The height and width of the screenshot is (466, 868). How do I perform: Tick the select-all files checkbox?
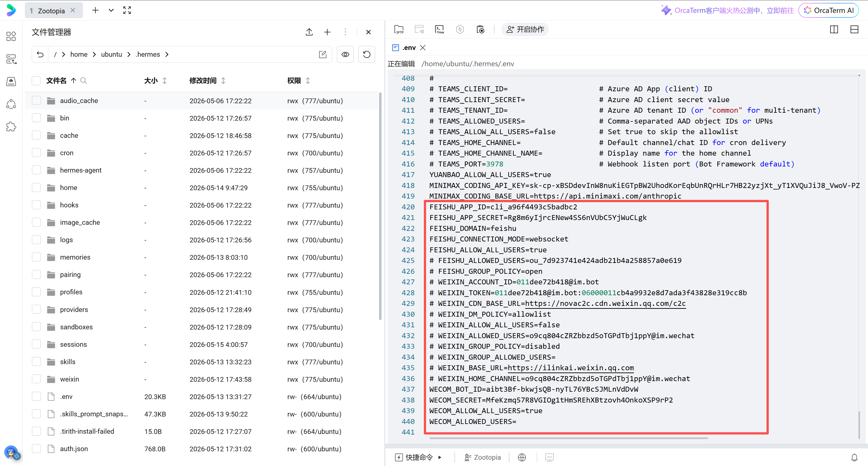(36, 80)
